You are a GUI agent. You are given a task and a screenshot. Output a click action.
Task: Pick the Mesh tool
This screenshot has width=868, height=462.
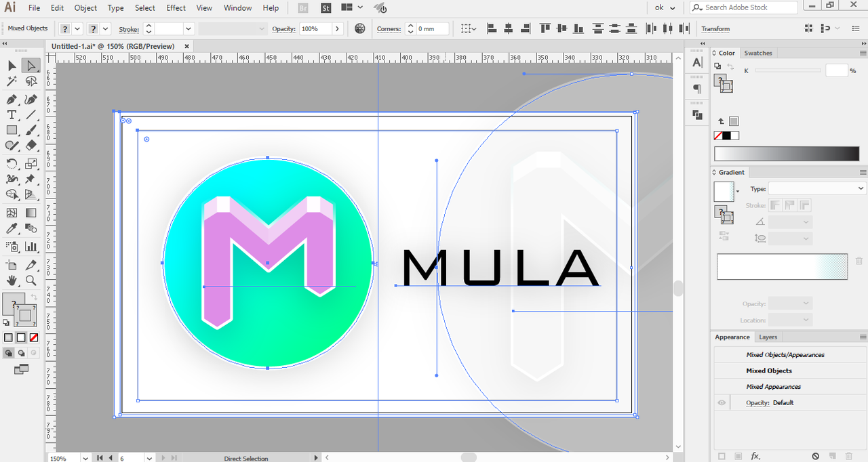[x=12, y=213]
